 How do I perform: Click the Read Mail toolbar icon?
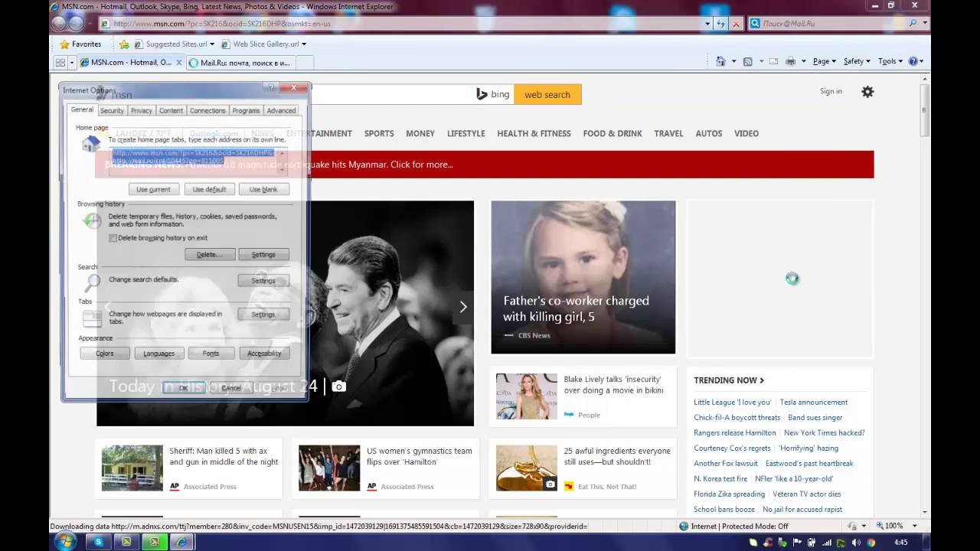(773, 61)
